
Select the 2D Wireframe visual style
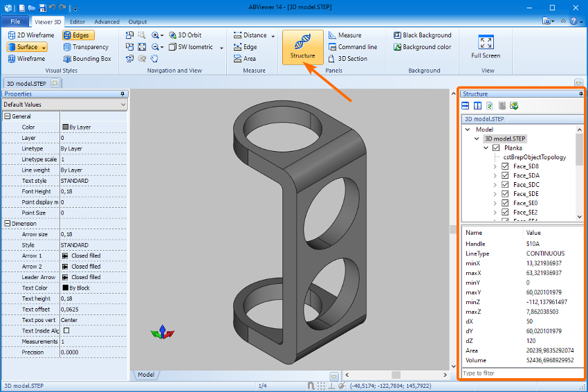pos(30,35)
